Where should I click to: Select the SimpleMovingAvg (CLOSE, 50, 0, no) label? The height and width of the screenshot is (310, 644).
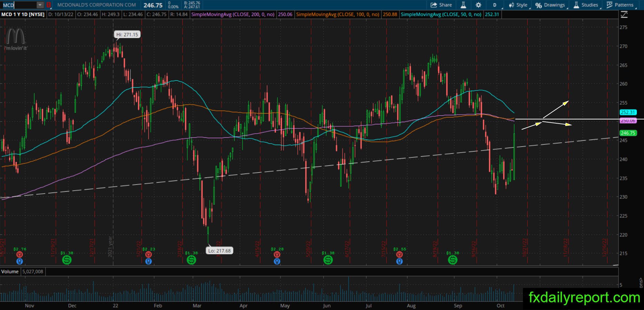pos(441,14)
